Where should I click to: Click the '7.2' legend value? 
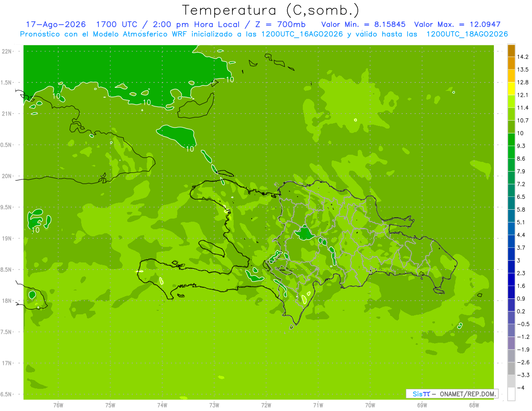(521, 184)
